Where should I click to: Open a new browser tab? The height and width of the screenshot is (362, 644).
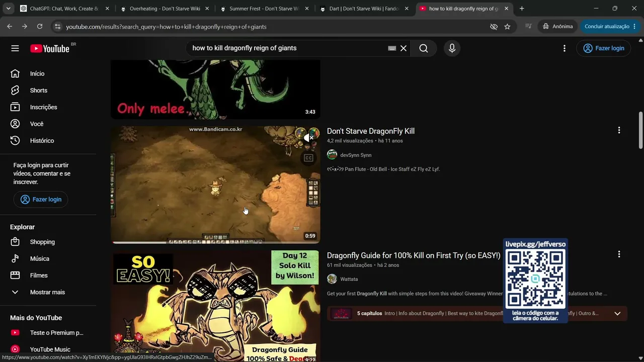[522, 9]
